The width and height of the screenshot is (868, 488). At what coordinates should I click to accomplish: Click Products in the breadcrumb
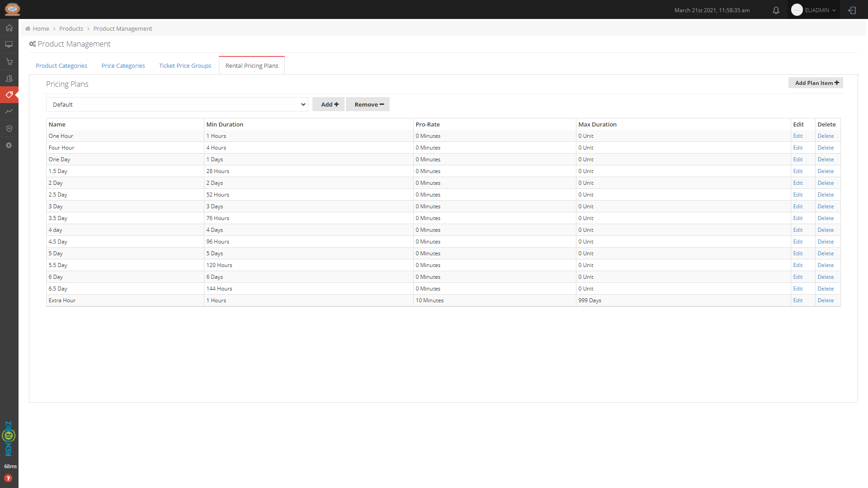tap(71, 28)
